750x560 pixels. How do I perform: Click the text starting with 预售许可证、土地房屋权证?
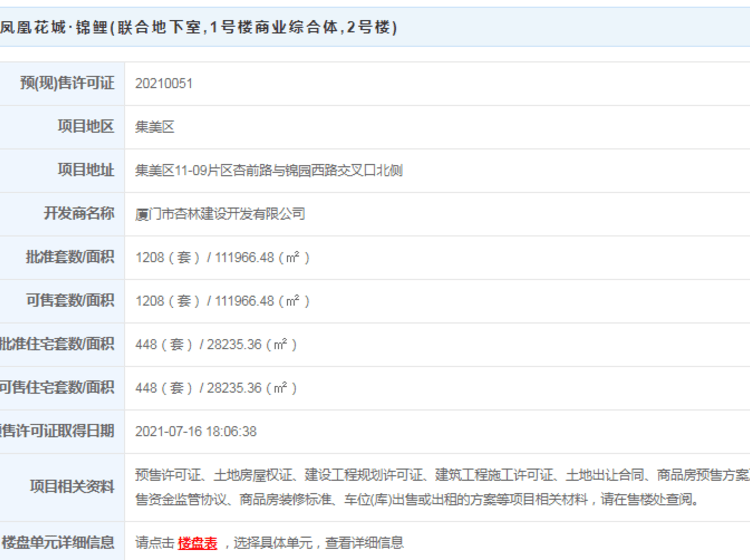tap(440, 475)
